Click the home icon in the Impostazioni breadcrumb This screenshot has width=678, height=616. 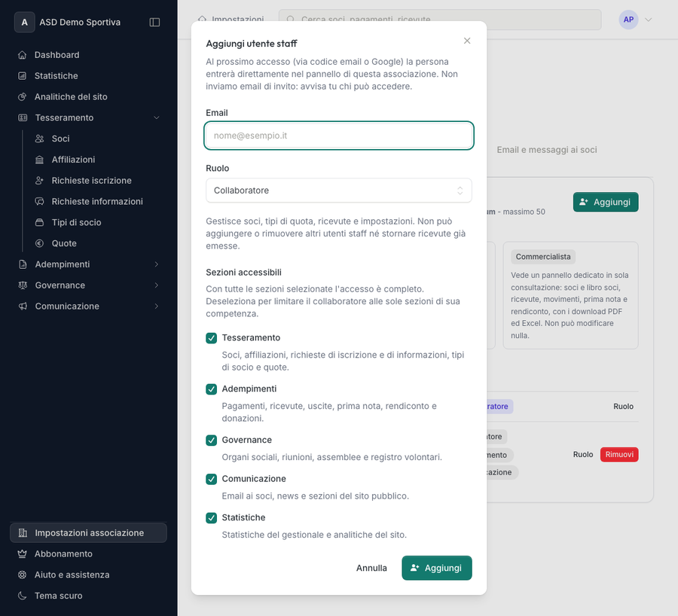pyautogui.click(x=202, y=20)
